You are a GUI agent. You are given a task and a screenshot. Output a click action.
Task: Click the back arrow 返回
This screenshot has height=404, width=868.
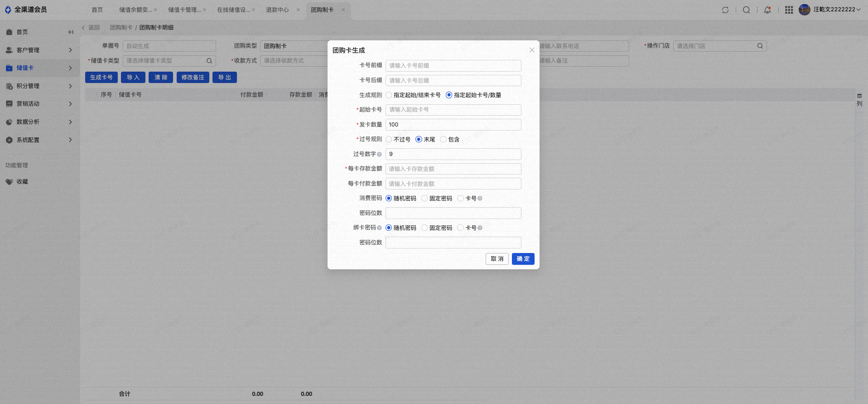(83, 28)
